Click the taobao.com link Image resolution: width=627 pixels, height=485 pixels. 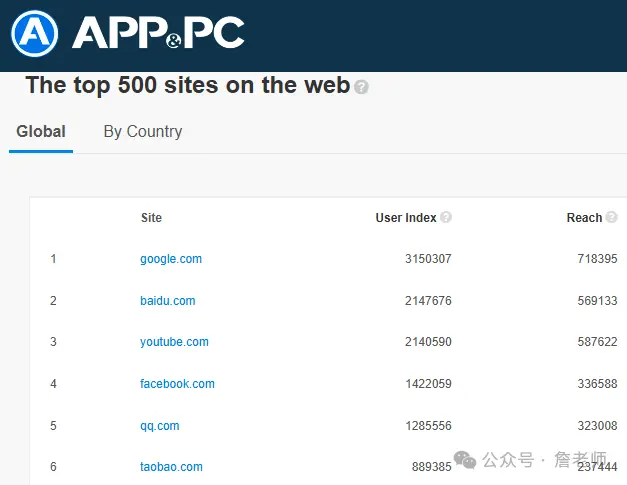pyautogui.click(x=171, y=467)
